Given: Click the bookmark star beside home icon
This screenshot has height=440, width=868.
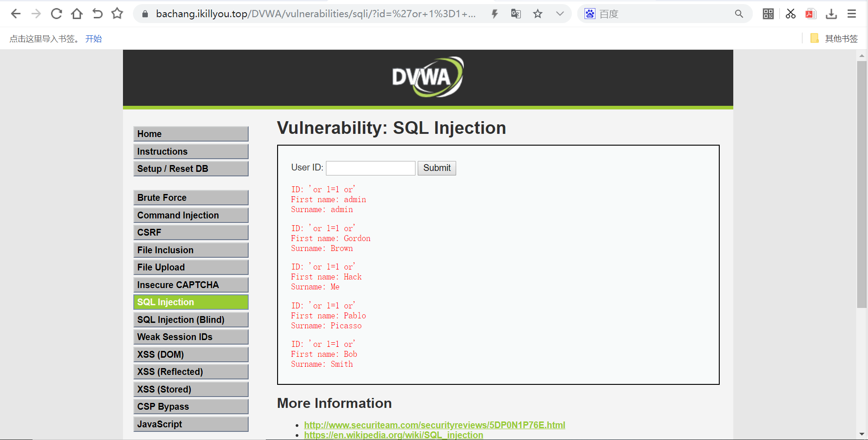Looking at the screenshot, I should pyautogui.click(x=117, y=14).
